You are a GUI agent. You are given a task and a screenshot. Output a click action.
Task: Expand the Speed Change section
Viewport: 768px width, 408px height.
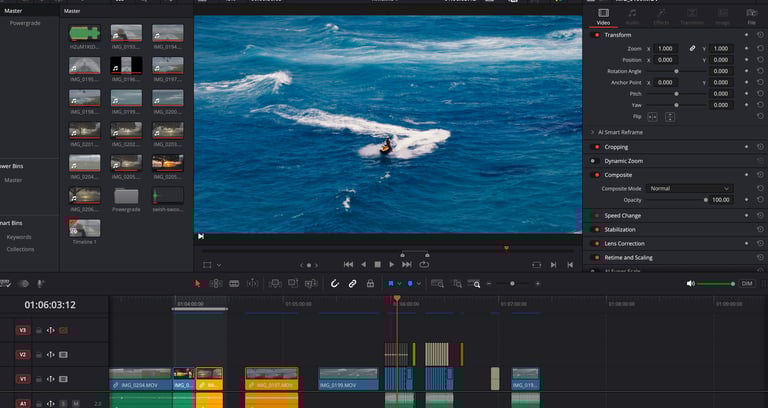[622, 216]
